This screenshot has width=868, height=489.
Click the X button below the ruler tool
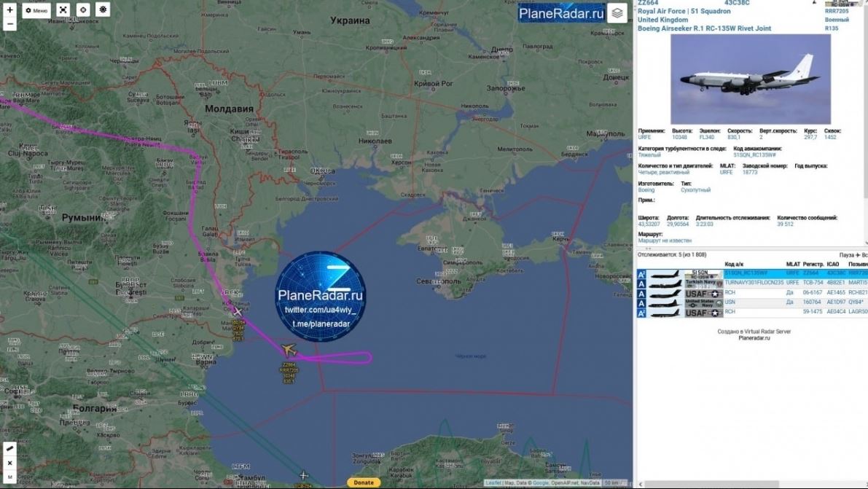click(x=9, y=463)
